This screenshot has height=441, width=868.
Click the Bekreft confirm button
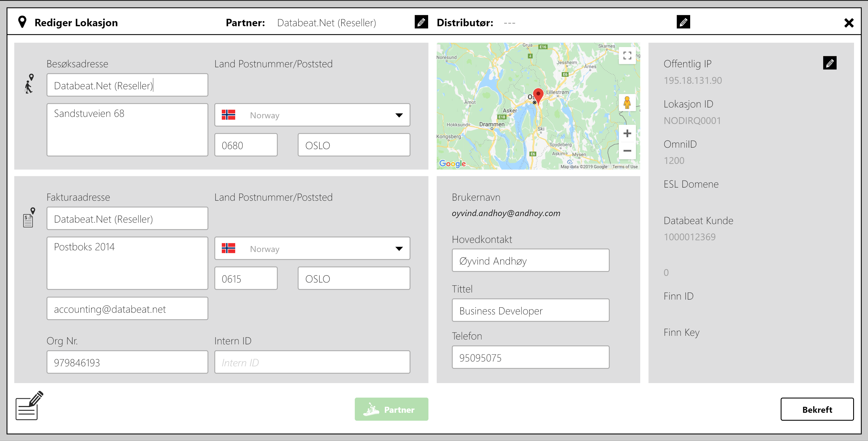point(818,409)
